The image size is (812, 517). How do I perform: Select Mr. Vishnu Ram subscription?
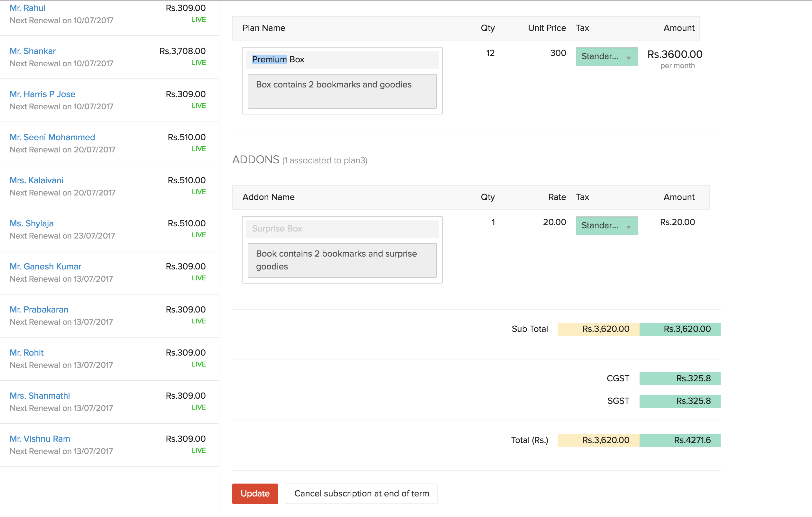40,439
